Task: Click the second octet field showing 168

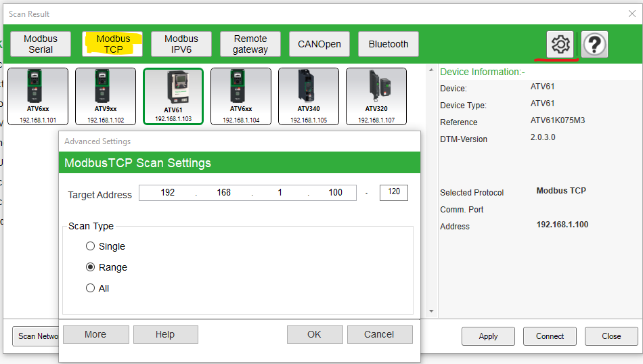Action: click(x=224, y=193)
